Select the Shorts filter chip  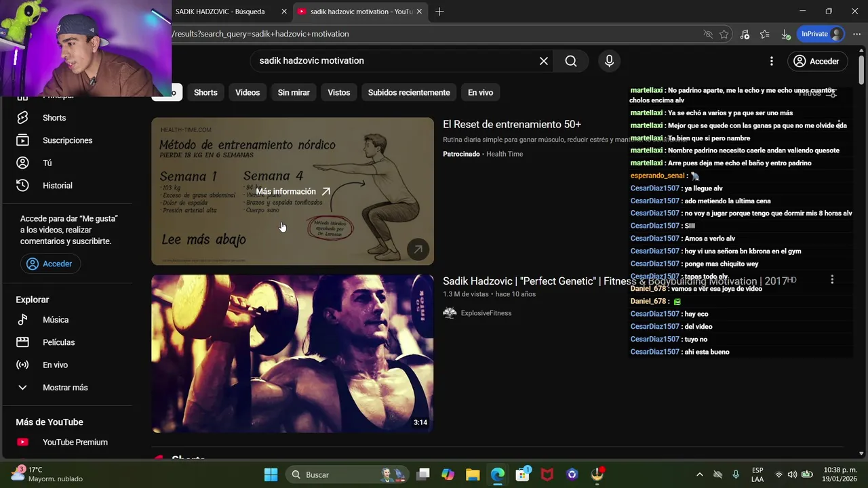point(205,92)
